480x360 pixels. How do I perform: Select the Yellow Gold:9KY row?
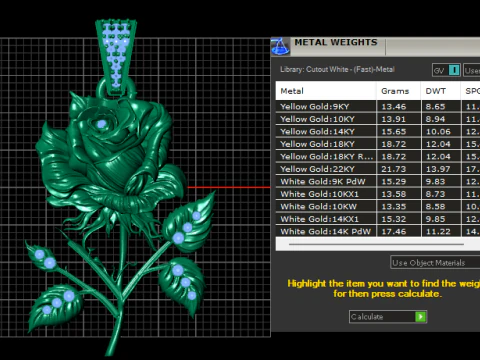click(x=378, y=106)
